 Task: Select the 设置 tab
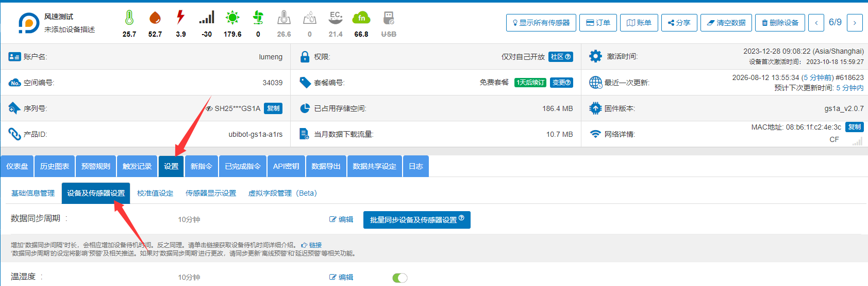click(171, 166)
